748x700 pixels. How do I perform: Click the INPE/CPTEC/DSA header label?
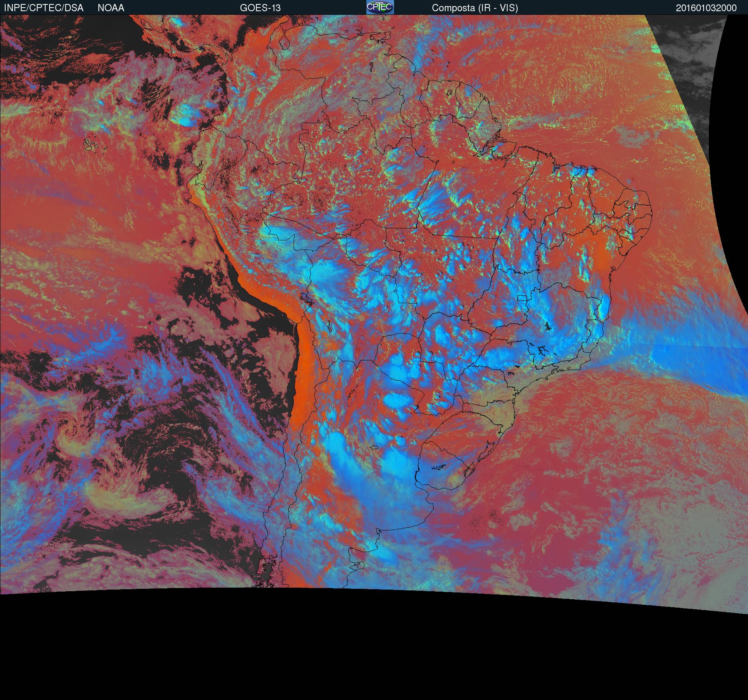click(44, 8)
